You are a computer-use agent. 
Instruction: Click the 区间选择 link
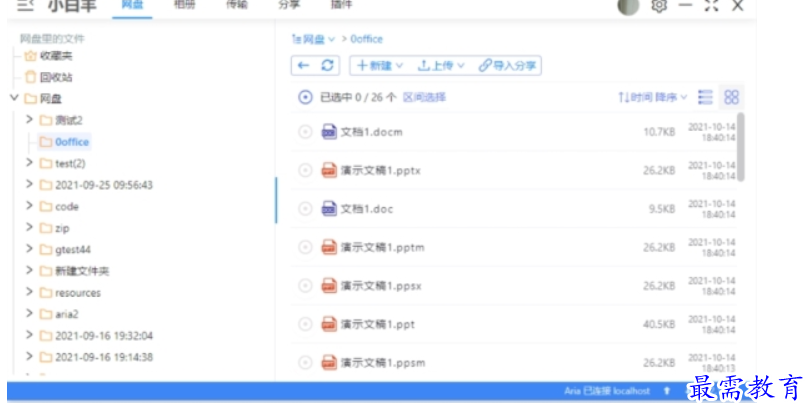point(424,97)
